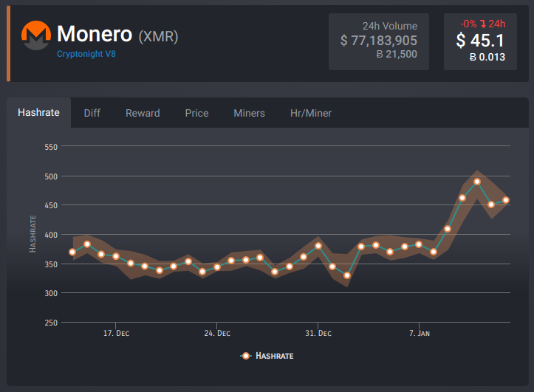The width and height of the screenshot is (534, 392).
Task: Switch to the Reward tab
Action: (x=143, y=113)
